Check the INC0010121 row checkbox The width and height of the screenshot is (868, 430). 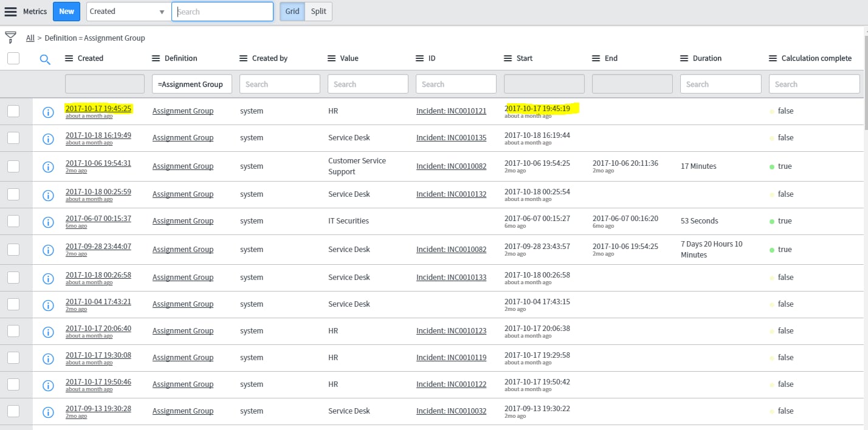13,111
